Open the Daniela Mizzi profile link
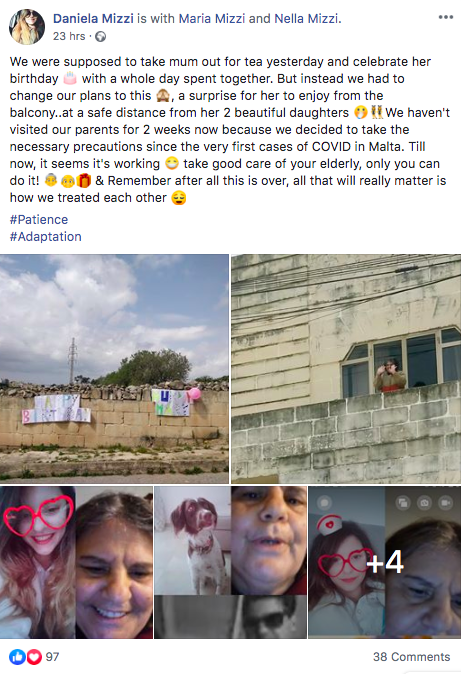The width and height of the screenshot is (461, 674). [x=93, y=18]
